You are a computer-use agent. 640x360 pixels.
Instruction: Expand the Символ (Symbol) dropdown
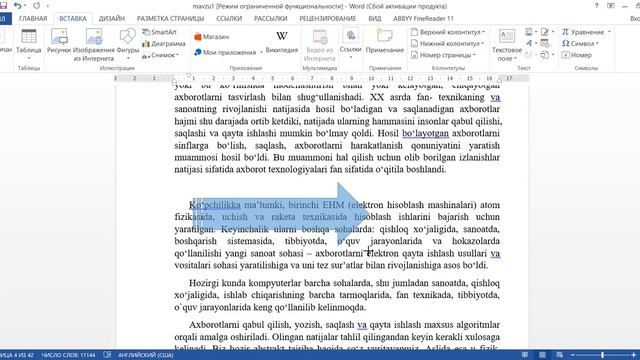[x=597, y=43]
